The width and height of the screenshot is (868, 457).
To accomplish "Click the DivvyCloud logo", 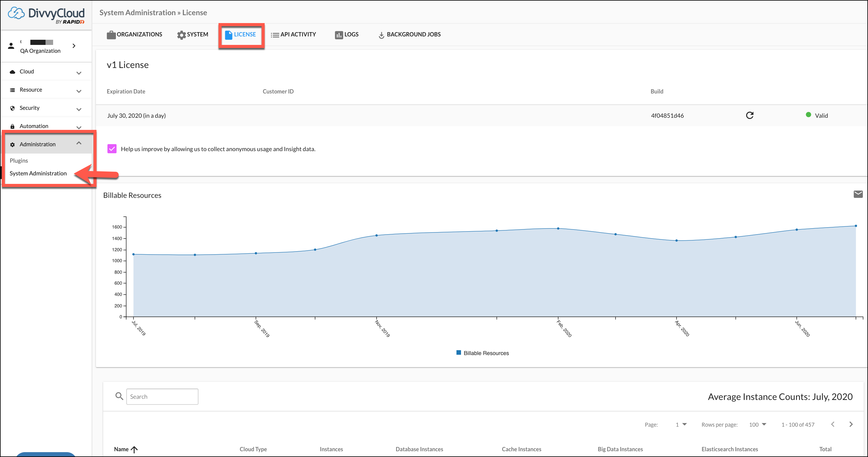I will (x=46, y=15).
